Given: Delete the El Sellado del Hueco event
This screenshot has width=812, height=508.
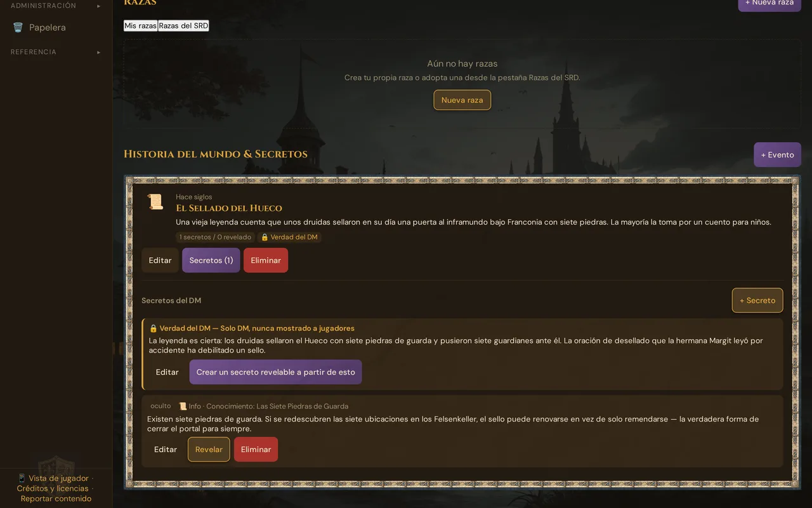Looking at the screenshot, I should pyautogui.click(x=266, y=260).
